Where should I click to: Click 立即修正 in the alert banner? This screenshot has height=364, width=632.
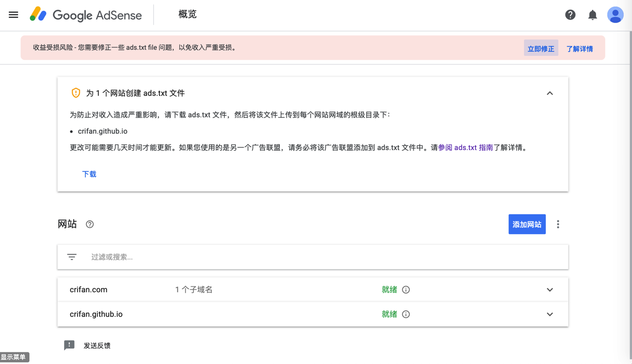pyautogui.click(x=541, y=49)
